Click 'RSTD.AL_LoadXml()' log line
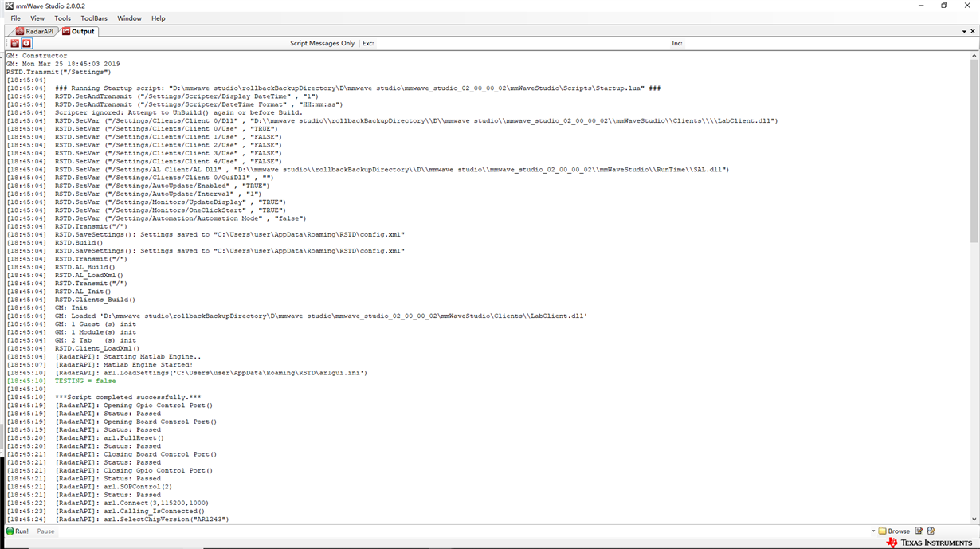 pos(65,275)
